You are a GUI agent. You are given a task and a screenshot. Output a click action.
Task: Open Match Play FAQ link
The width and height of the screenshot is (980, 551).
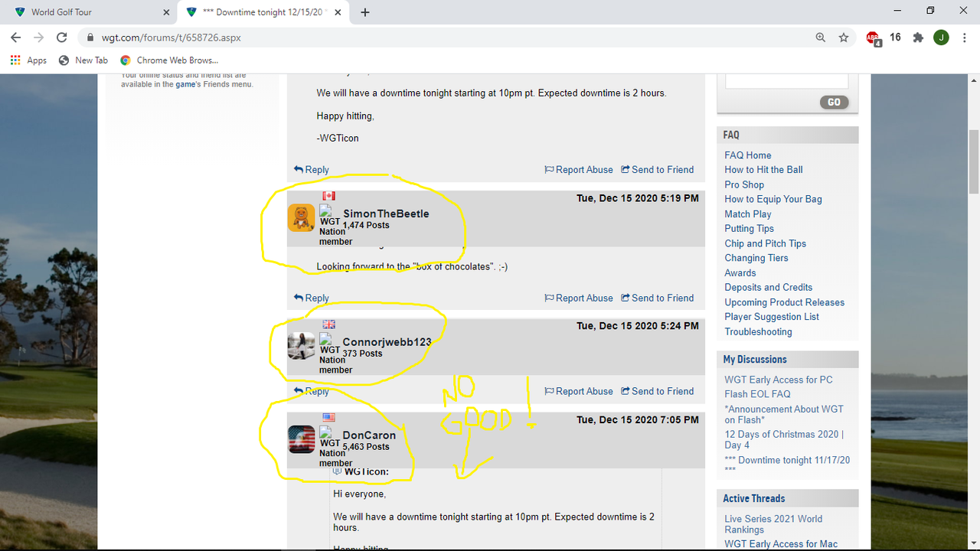748,214
